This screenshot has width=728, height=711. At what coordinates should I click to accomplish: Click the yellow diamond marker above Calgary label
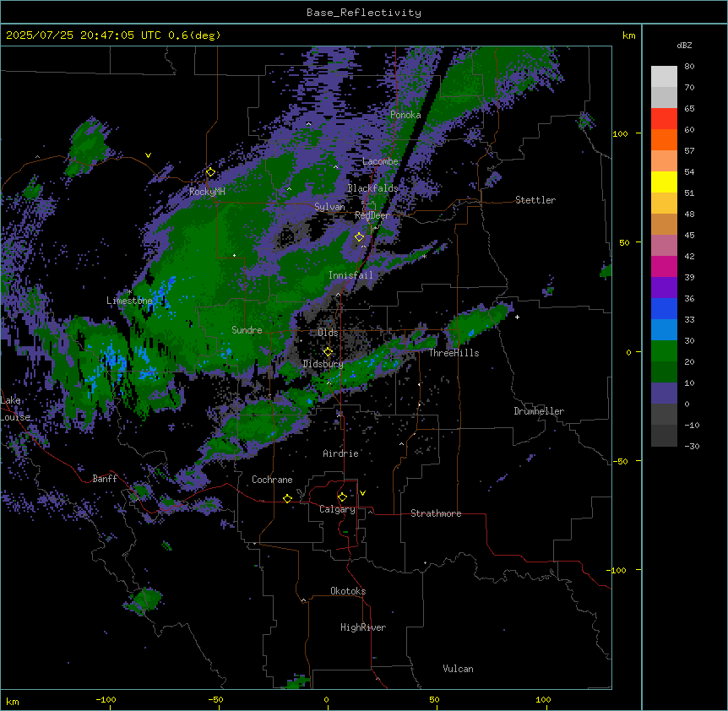(x=342, y=497)
